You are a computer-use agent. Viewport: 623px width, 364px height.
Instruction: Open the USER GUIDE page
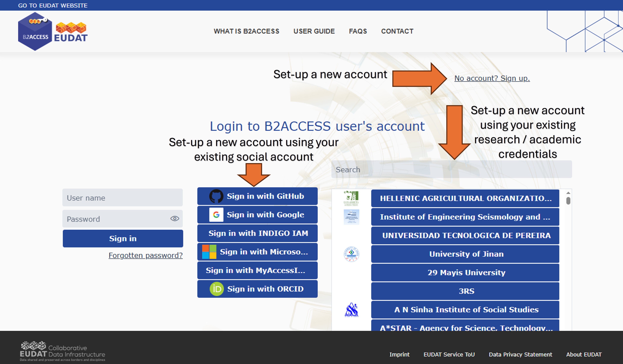[x=314, y=31]
